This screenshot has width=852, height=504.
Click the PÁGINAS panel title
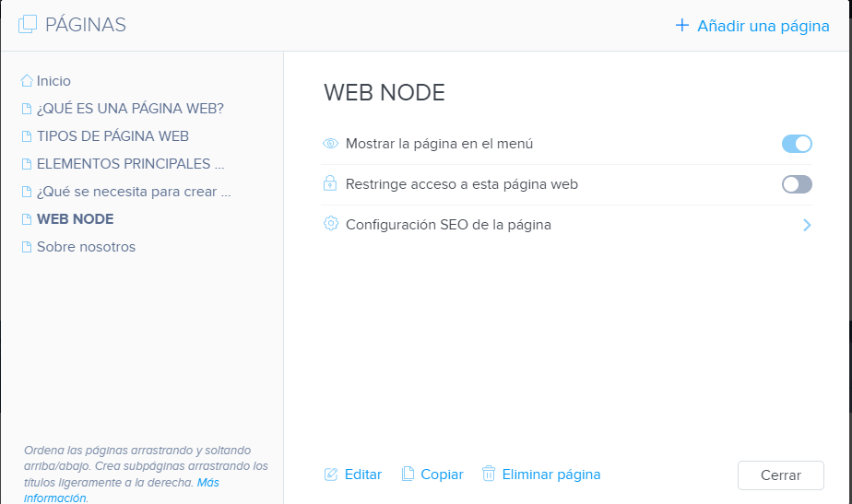86,25
